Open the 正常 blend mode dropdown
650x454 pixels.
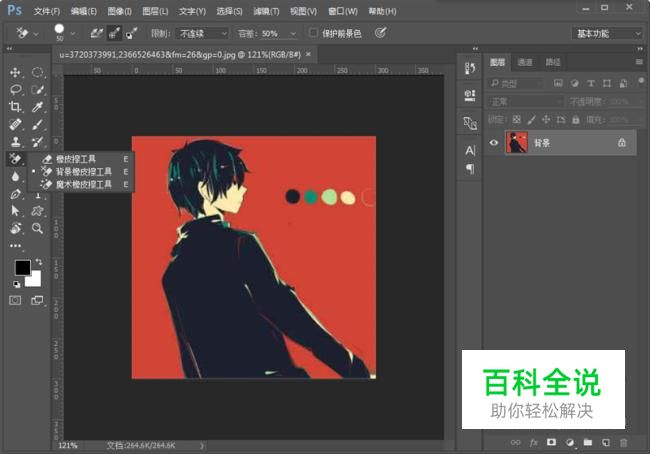coord(526,102)
